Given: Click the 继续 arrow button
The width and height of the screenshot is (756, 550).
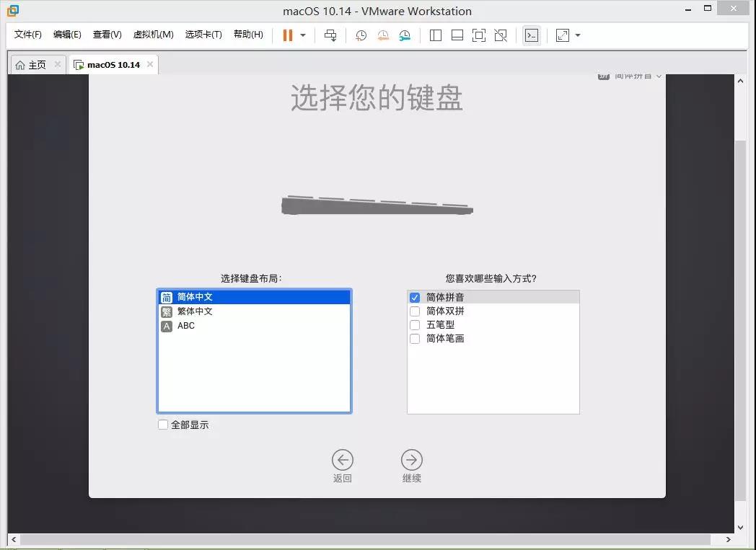Looking at the screenshot, I should pos(412,460).
